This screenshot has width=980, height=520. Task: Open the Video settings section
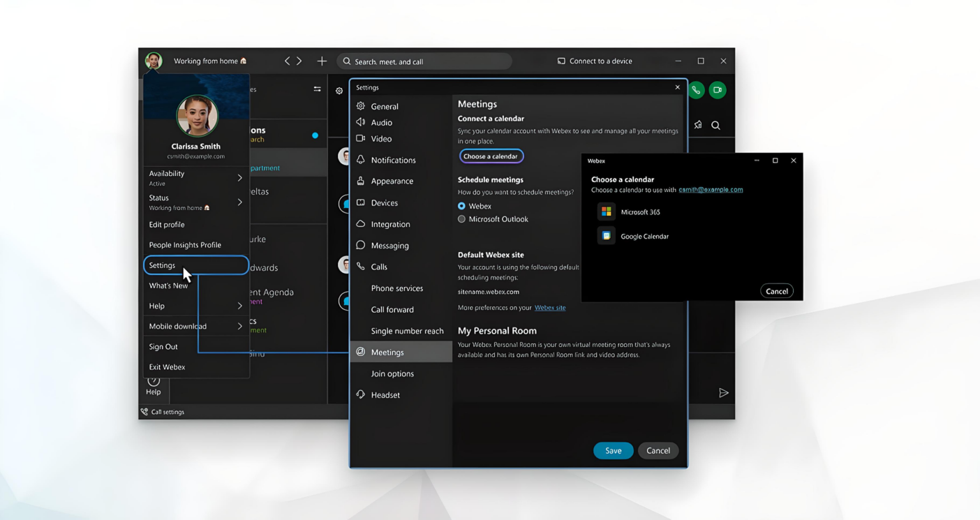click(x=380, y=138)
